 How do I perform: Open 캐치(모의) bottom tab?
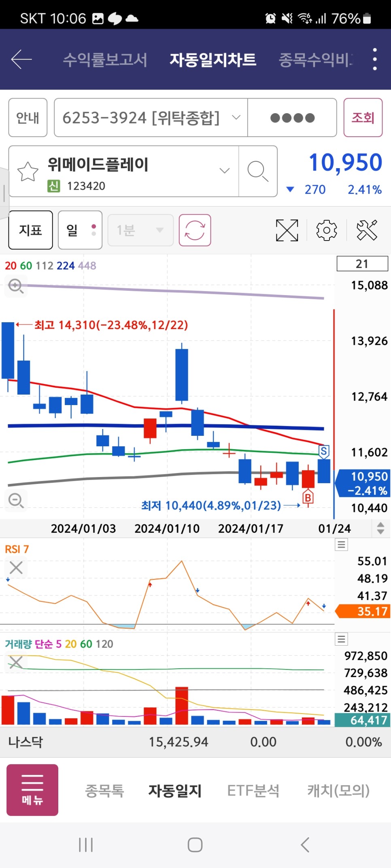pyautogui.click(x=338, y=790)
